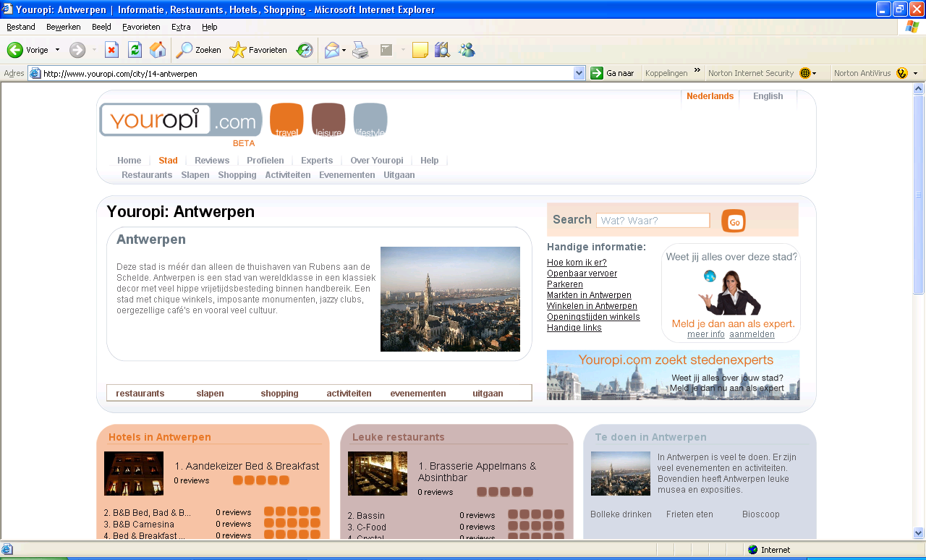Open the Mail envelope toolbar icon

click(332, 50)
